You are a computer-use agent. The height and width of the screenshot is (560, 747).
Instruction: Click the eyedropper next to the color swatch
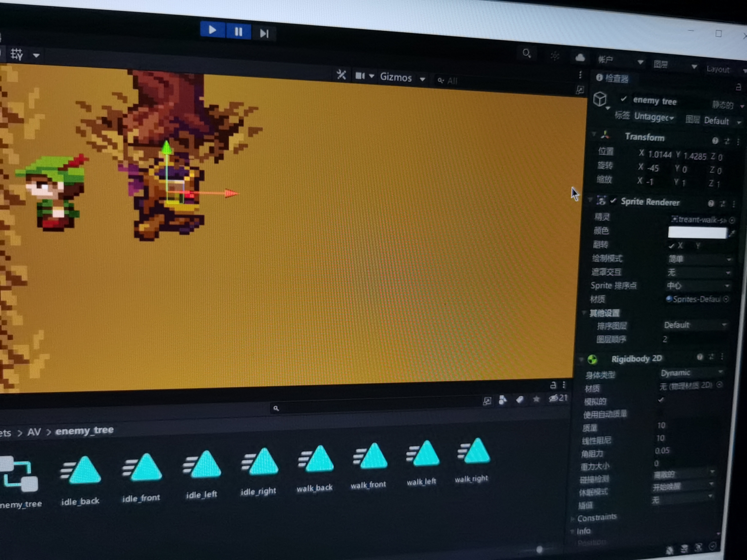tap(732, 234)
